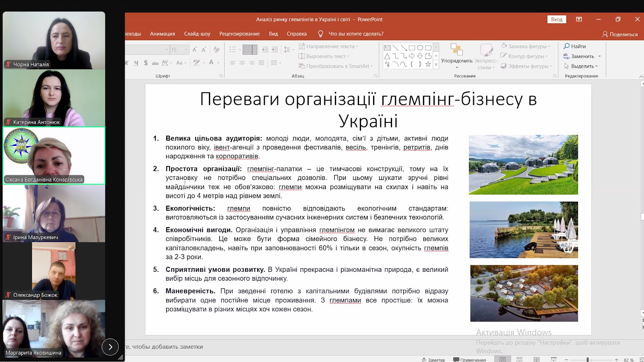
Task: Toggle normal view button in status bar
Action: [502, 359]
